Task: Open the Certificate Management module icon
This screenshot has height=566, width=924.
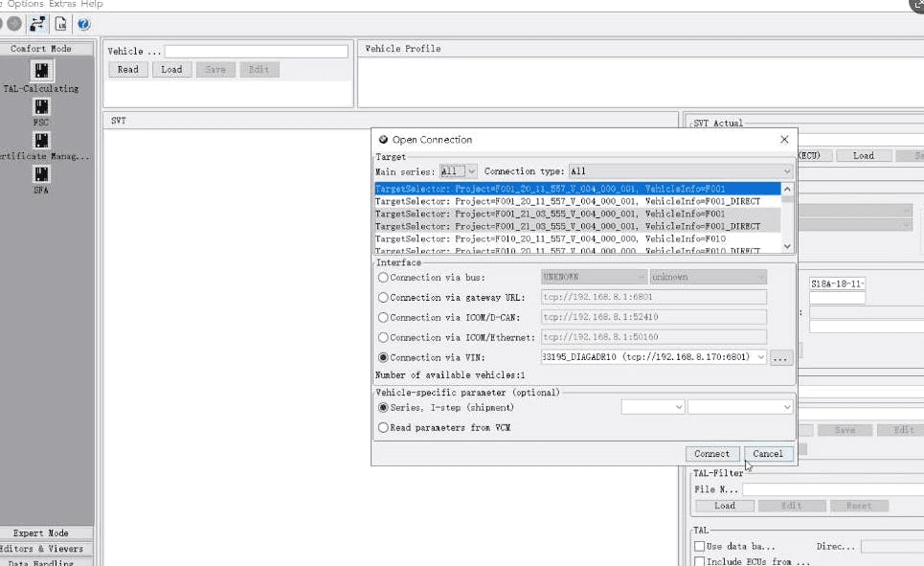Action: pyautogui.click(x=41, y=141)
